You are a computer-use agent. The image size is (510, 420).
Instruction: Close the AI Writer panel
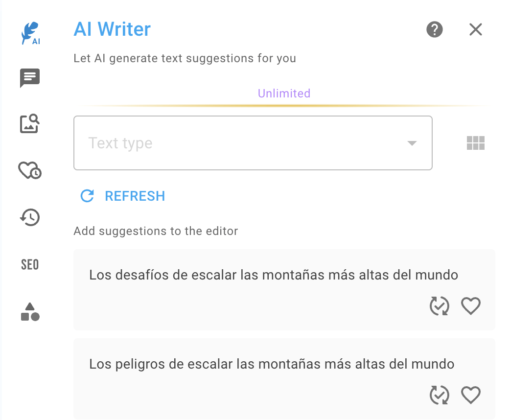pyautogui.click(x=475, y=29)
